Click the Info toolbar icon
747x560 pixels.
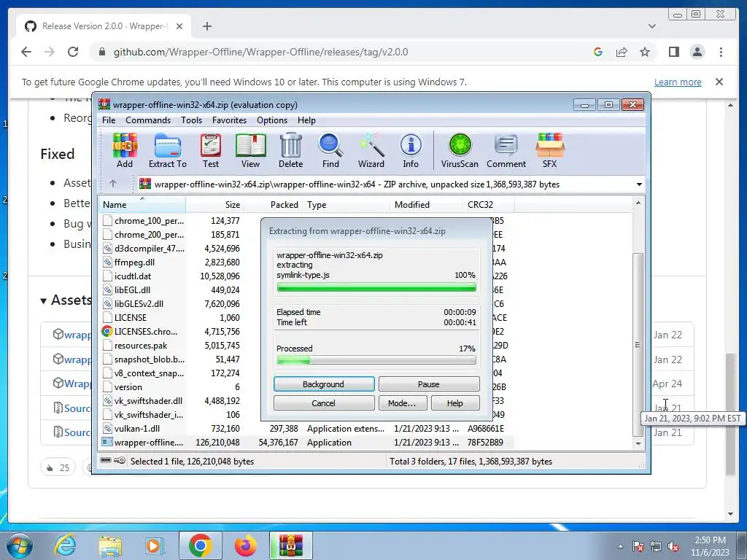click(411, 150)
